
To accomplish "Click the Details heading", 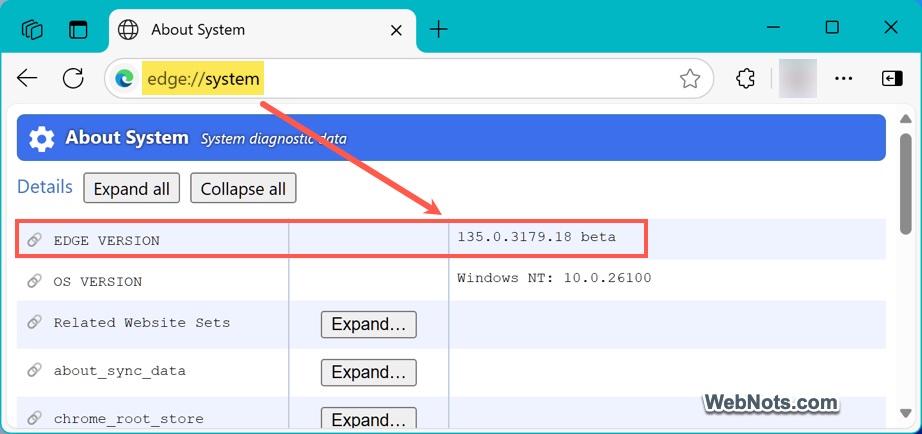I will point(45,187).
